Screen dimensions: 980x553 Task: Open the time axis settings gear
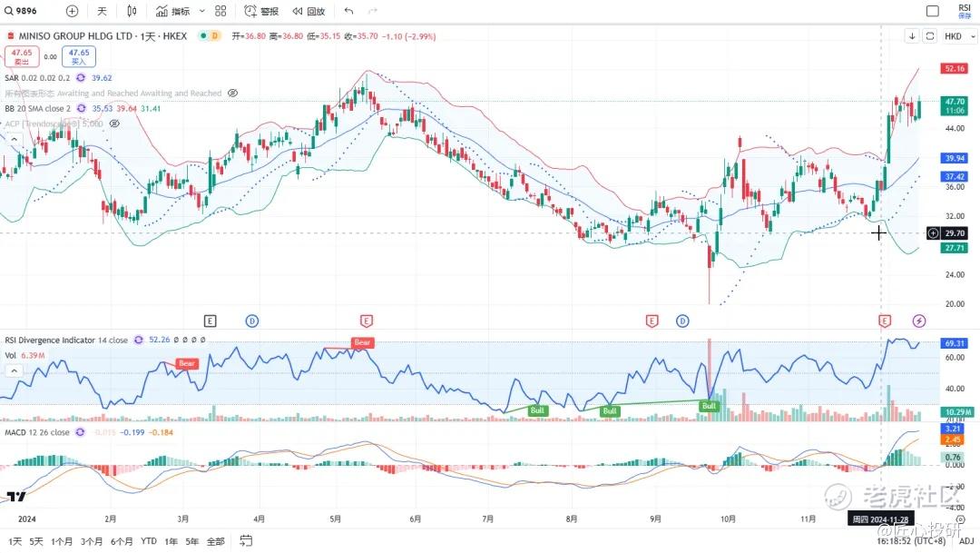click(960, 519)
